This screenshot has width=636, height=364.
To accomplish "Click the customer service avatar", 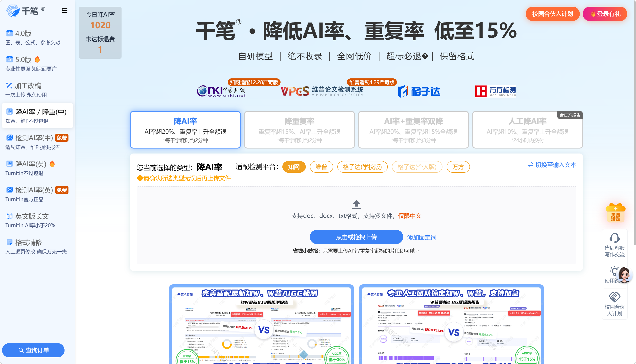I will 624,275.
